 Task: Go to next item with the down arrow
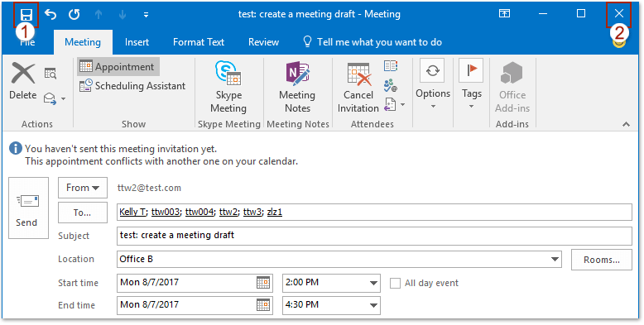(x=123, y=15)
